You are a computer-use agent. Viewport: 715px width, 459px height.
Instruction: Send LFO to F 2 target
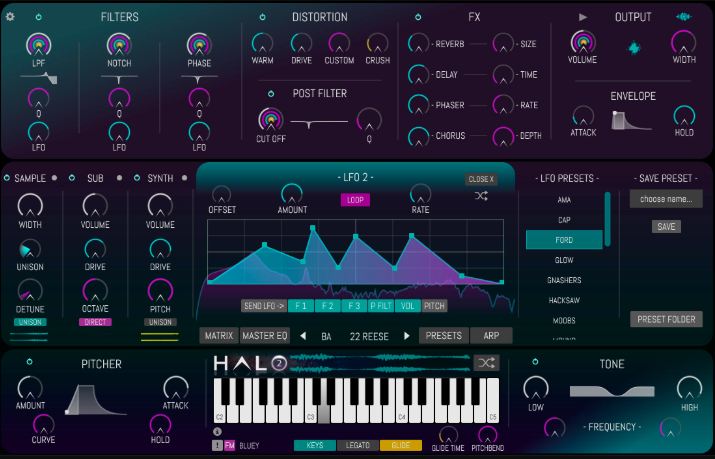[327, 306]
